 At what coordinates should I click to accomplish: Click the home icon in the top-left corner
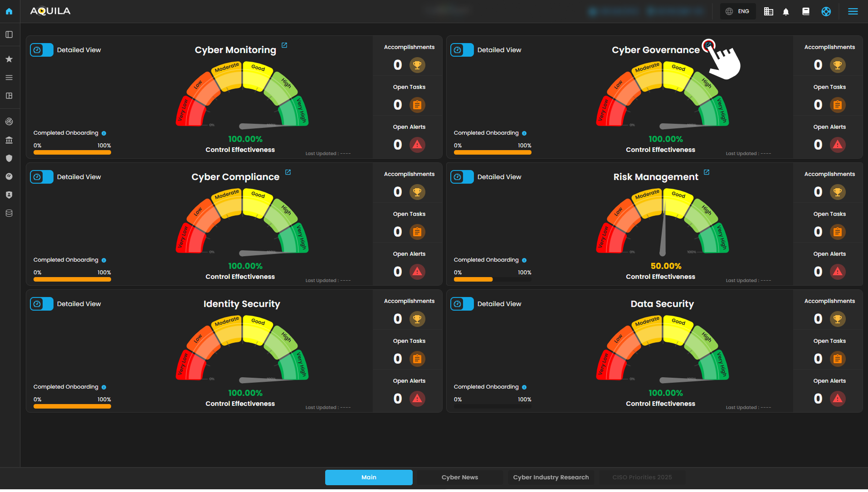[x=9, y=11]
